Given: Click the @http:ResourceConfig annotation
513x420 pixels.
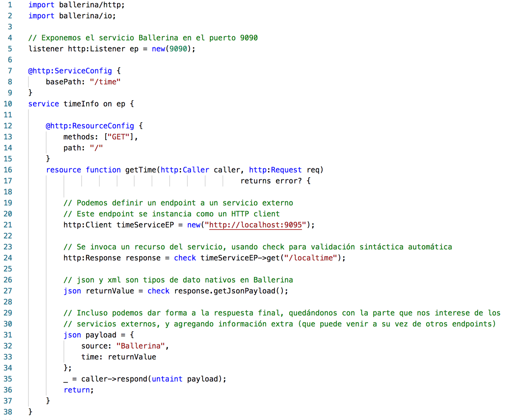Looking at the screenshot, I should pos(90,126).
